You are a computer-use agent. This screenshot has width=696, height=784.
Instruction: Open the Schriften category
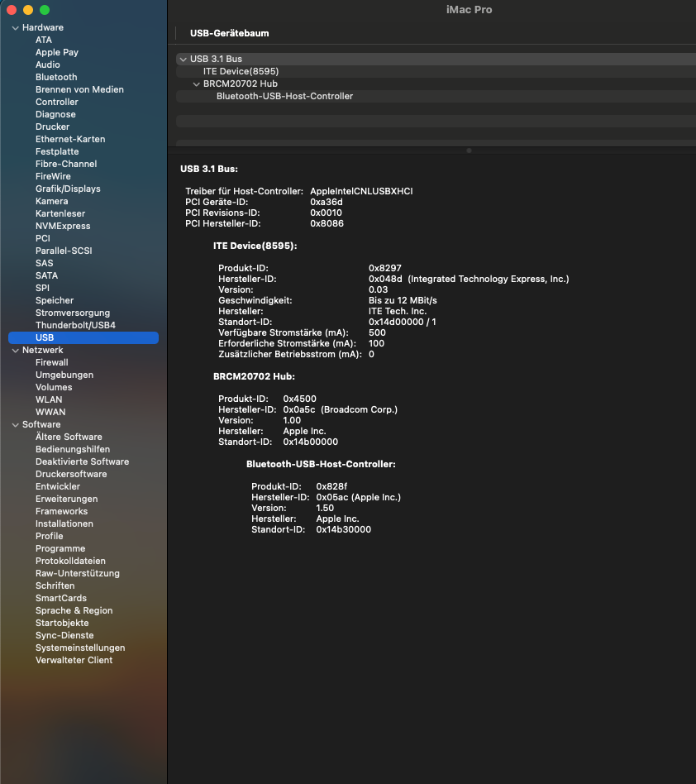tap(55, 586)
